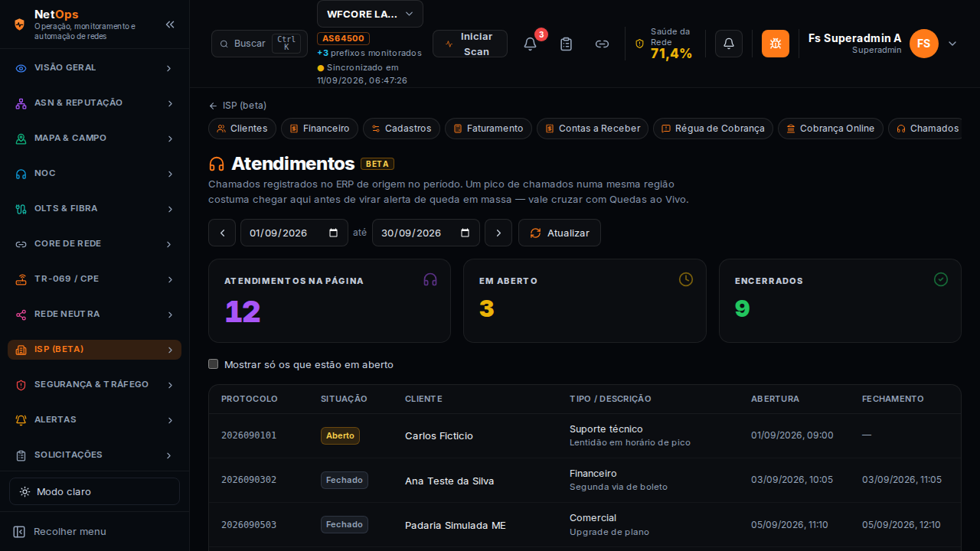Image resolution: width=980 pixels, height=551 pixels.
Task: Click the orange bug report icon
Action: point(776,44)
